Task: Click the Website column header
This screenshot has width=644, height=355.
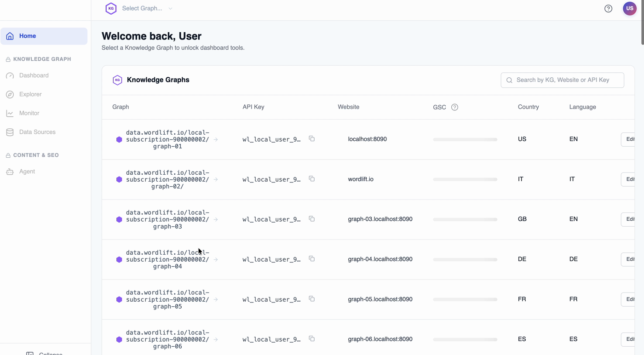Action: [348, 107]
